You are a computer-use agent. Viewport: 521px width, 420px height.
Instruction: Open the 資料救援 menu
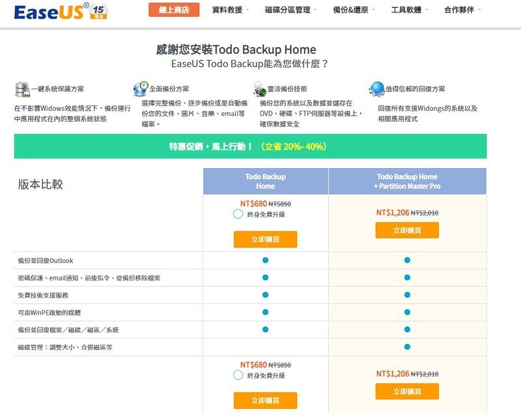(227, 10)
